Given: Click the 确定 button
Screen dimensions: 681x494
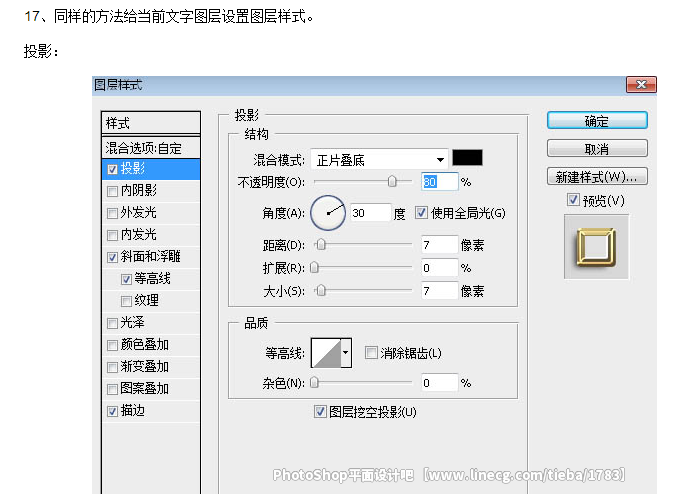Looking at the screenshot, I should [x=596, y=121].
